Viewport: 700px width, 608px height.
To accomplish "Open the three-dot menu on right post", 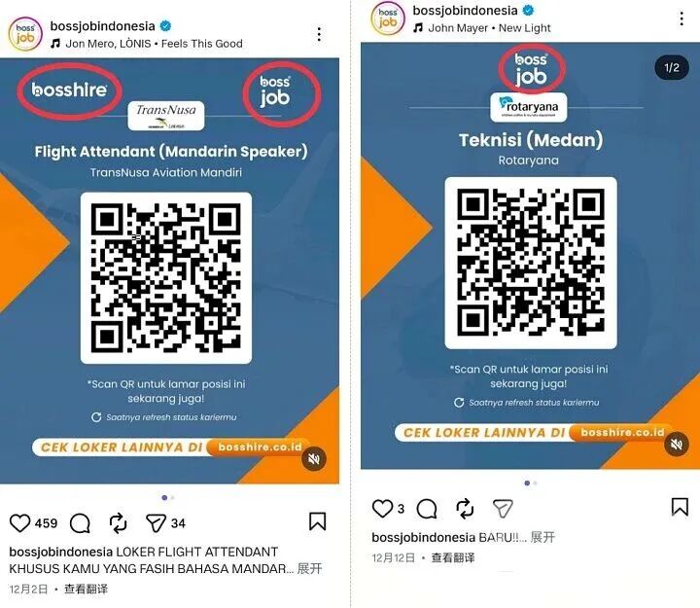I will [682, 18].
